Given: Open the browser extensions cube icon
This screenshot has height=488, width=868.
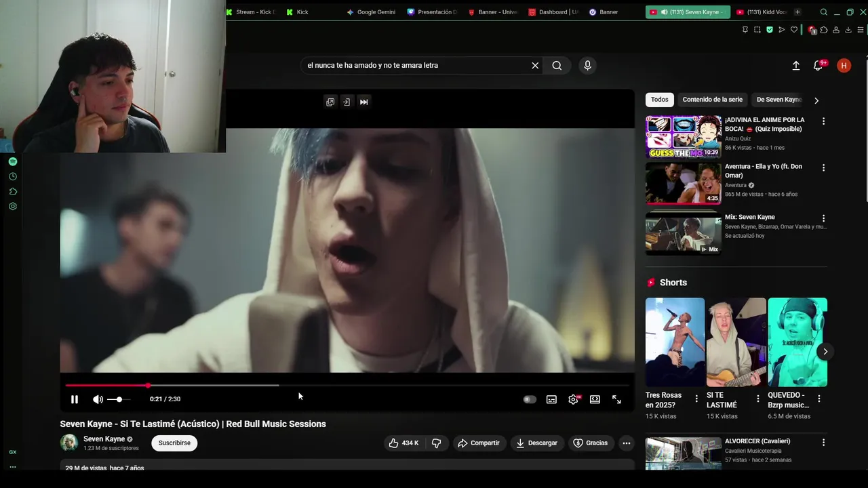Looking at the screenshot, I should tap(824, 30).
